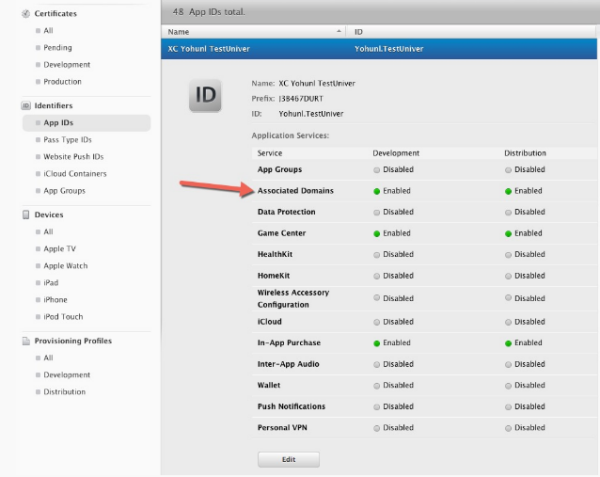Click In-App Purchase Distribution Enabled status

point(523,343)
